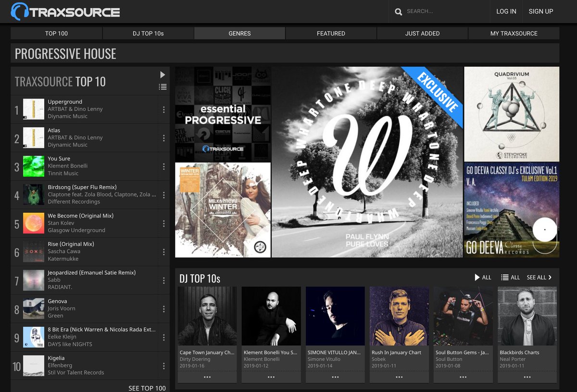Click the SIGN UP button
The width and height of the screenshot is (577, 392).
tap(540, 11)
